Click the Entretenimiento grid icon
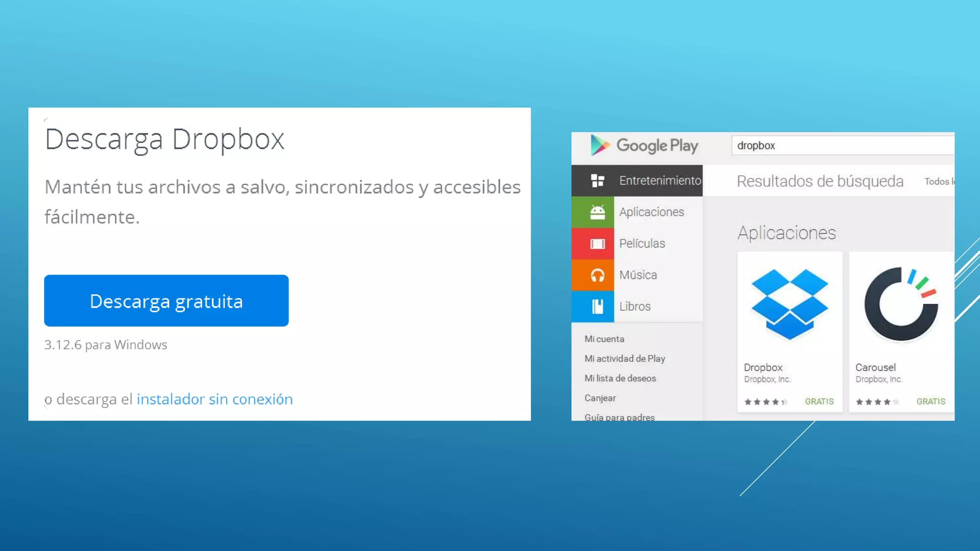Screen dimensions: 980x551 (597, 181)
